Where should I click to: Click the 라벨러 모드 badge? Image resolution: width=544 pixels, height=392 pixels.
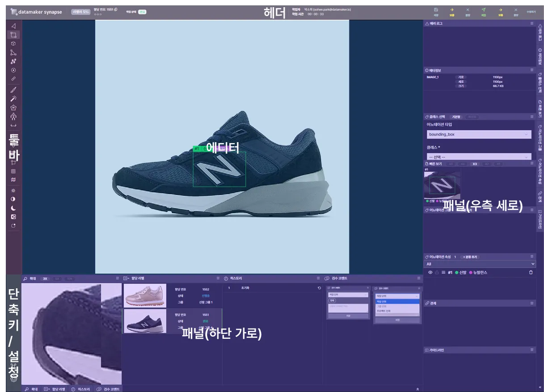(x=81, y=12)
